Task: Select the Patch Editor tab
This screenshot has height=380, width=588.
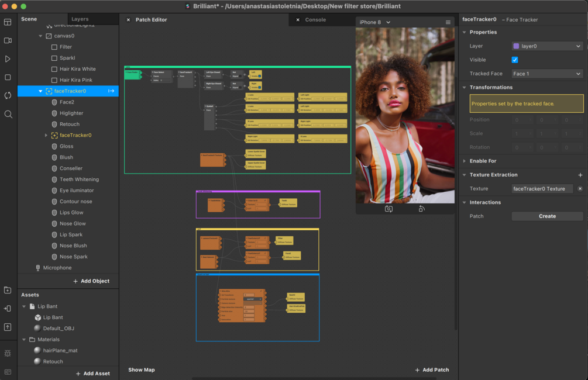Action: [x=151, y=20]
